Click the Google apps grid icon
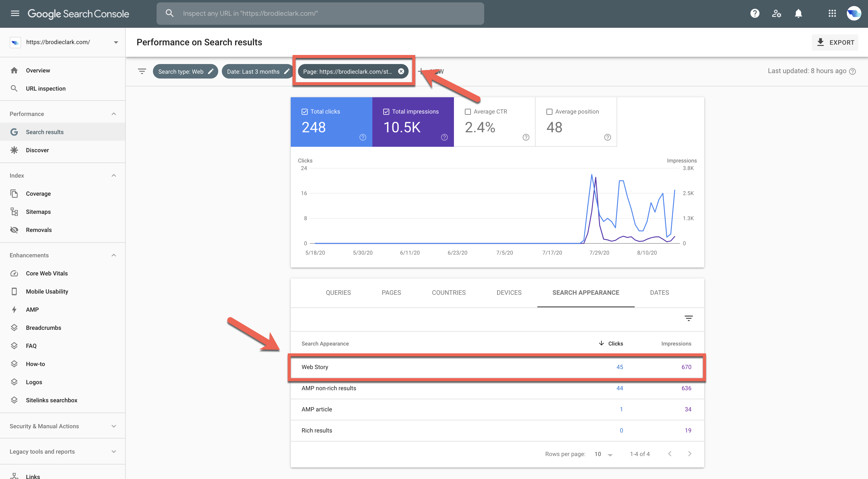868x479 pixels. [832, 14]
